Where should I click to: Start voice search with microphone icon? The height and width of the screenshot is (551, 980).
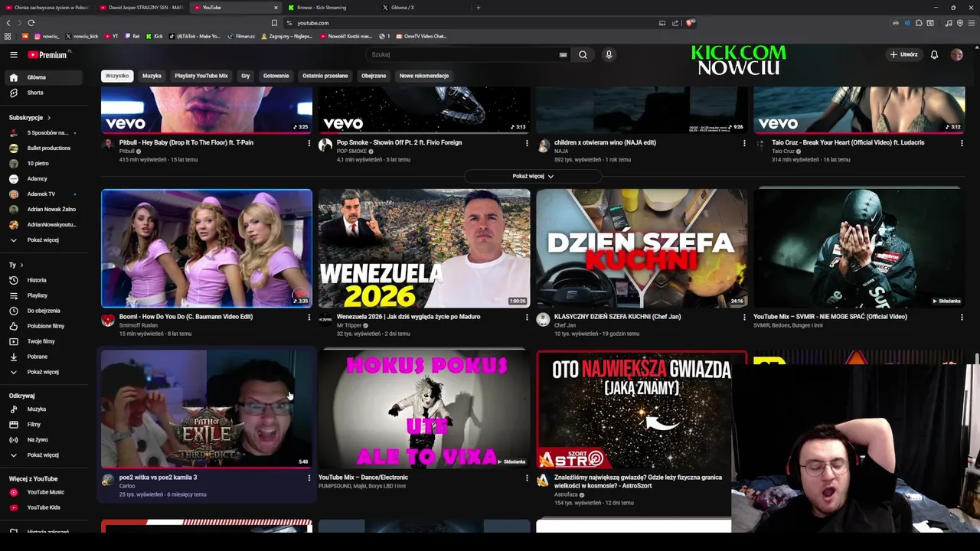pos(609,54)
